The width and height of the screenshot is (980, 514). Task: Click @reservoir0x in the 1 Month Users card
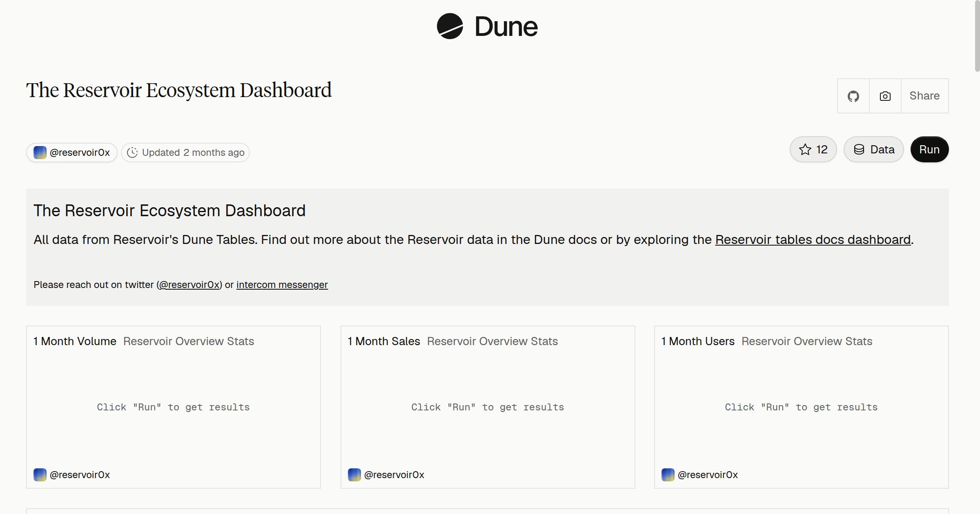[x=708, y=475]
